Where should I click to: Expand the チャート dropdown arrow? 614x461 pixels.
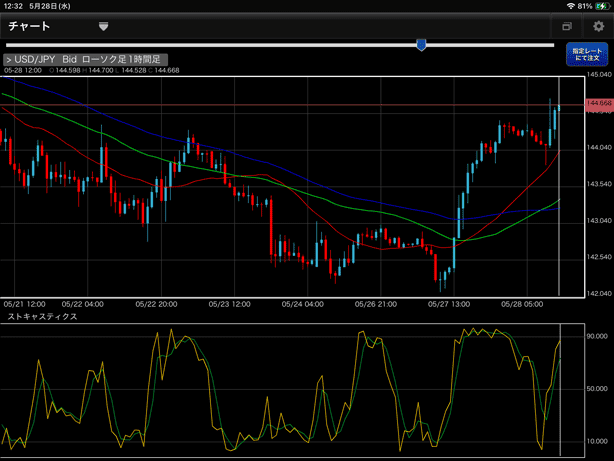coord(103,26)
